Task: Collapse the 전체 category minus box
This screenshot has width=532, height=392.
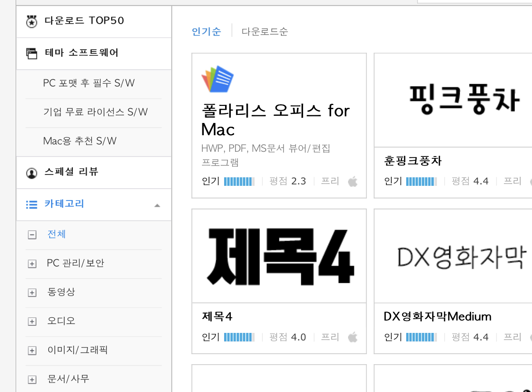Action: 32,235
